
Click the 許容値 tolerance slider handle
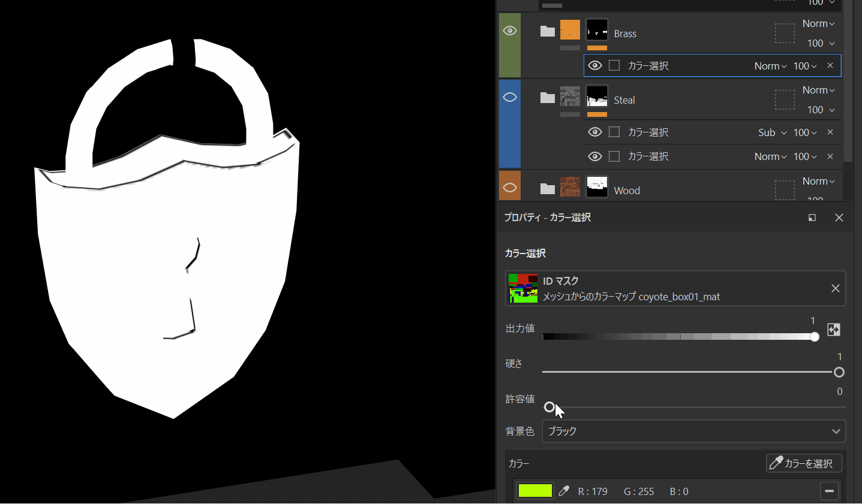[x=549, y=408]
